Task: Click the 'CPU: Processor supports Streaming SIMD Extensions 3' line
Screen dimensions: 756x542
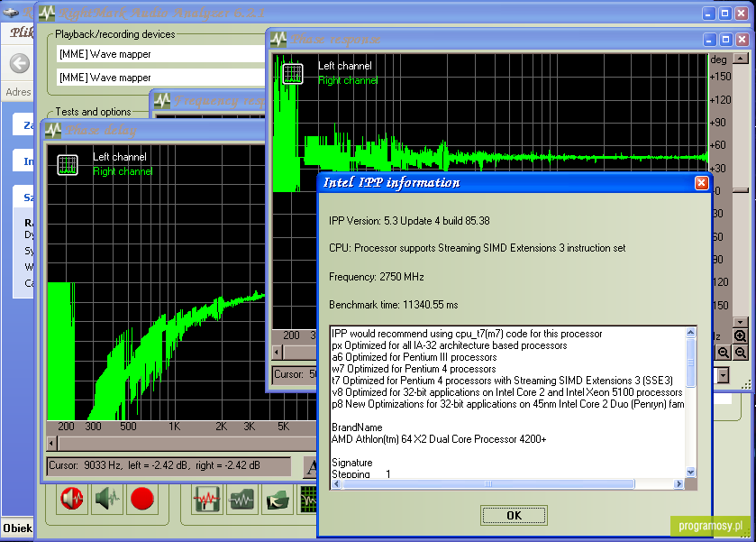Action: coord(477,248)
